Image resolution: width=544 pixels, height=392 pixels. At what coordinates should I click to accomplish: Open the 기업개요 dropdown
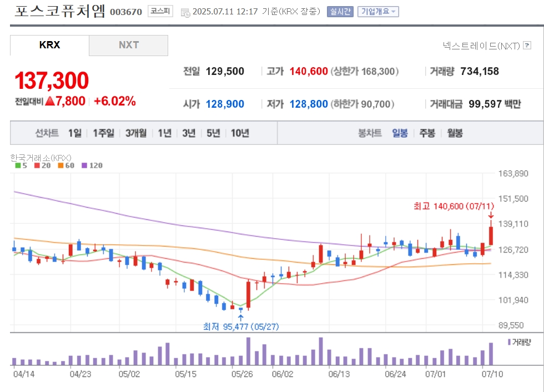pyautogui.click(x=378, y=12)
